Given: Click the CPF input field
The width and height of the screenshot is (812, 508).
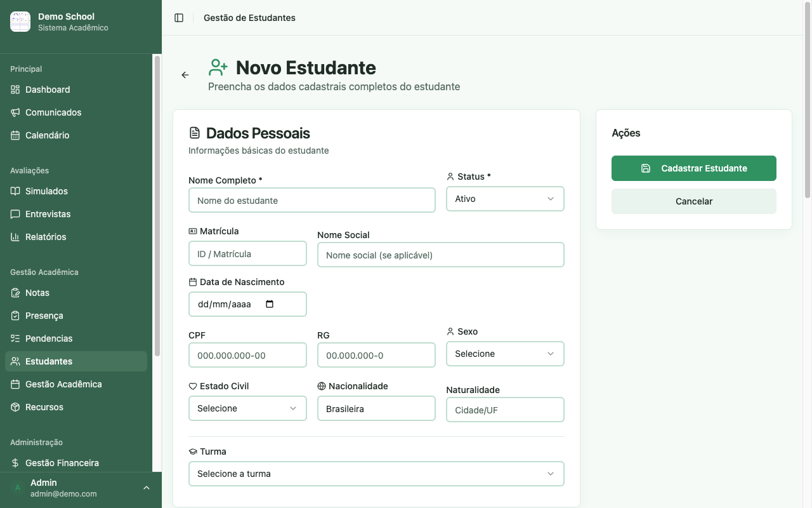Looking at the screenshot, I should 247,355.
